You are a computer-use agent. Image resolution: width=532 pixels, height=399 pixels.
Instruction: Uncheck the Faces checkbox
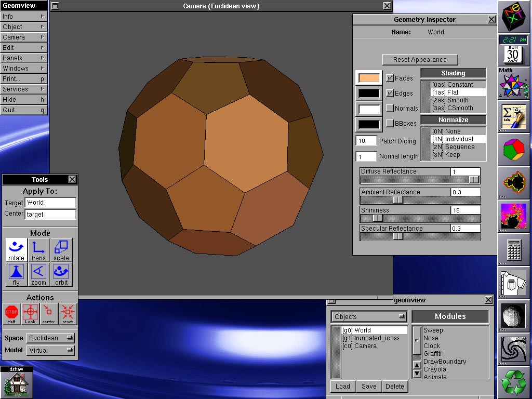390,78
